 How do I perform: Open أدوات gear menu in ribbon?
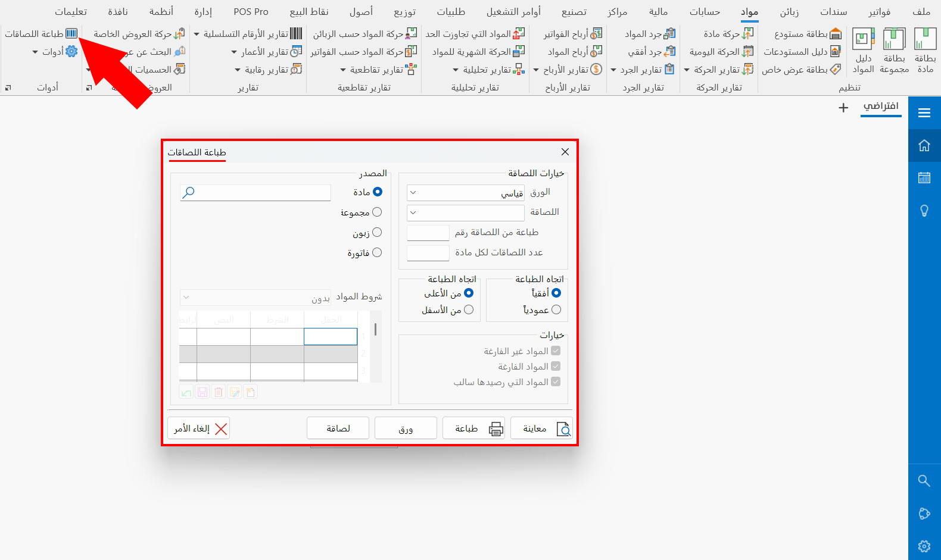pyautogui.click(x=55, y=52)
